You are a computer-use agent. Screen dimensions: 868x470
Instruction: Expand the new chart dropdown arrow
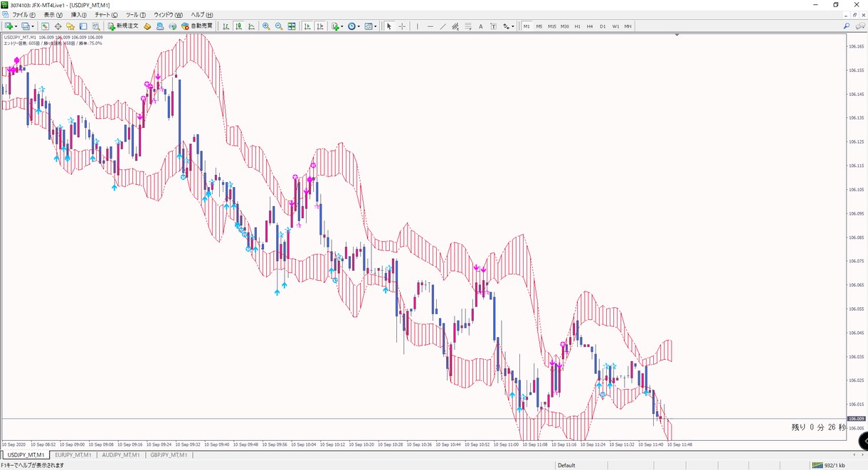tap(16, 26)
